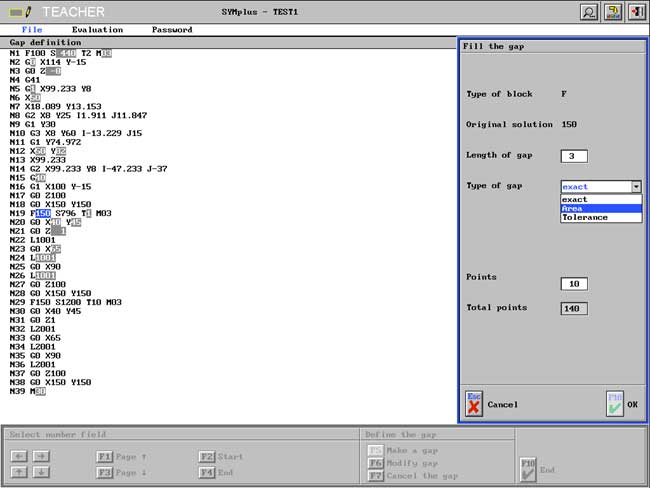Click the Points value field
Screen dimensions: 650x488
tap(574, 284)
